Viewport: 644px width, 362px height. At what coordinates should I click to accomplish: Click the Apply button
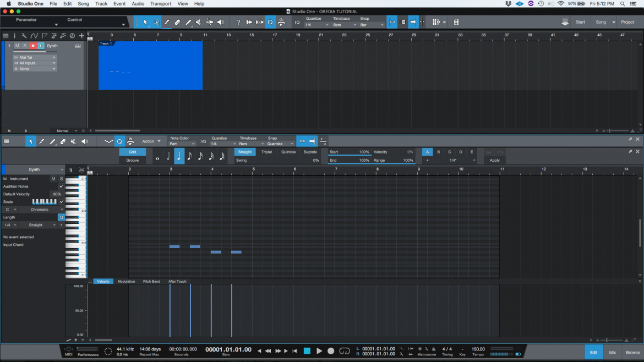tap(494, 161)
